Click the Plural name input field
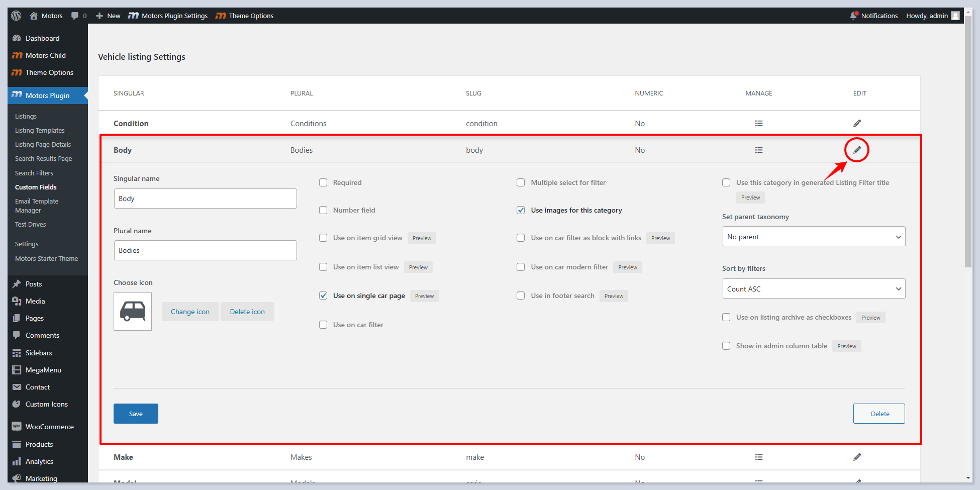Screen dimensions: 980x490 205,250
